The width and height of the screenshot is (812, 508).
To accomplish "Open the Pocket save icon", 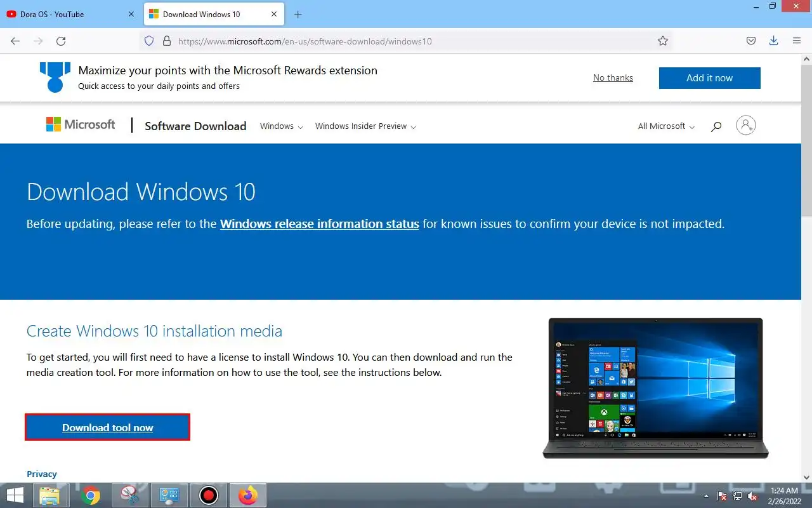I will (750, 41).
